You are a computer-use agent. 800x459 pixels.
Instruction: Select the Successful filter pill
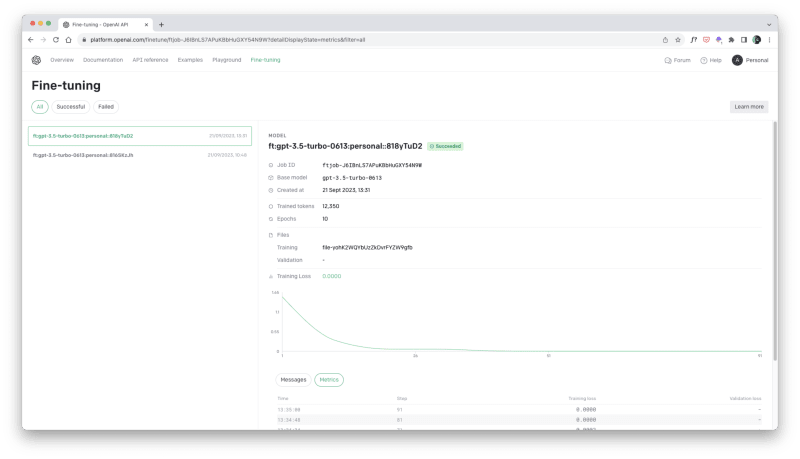click(71, 107)
